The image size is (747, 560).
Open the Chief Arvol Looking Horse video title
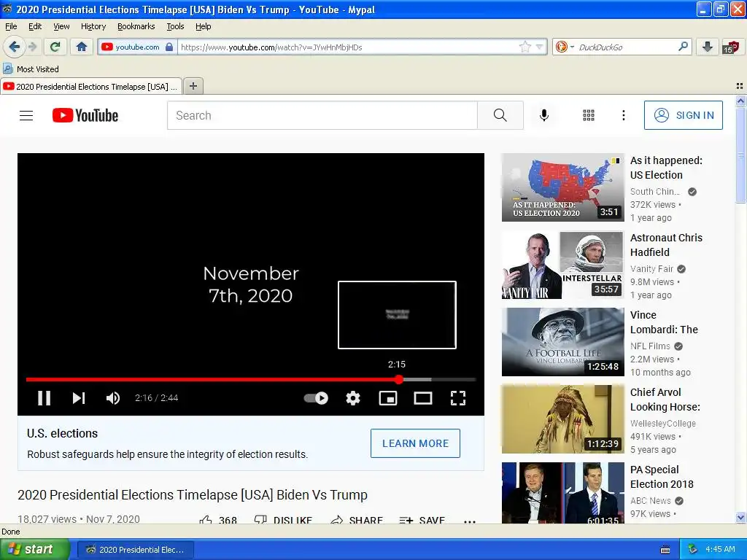(x=665, y=400)
